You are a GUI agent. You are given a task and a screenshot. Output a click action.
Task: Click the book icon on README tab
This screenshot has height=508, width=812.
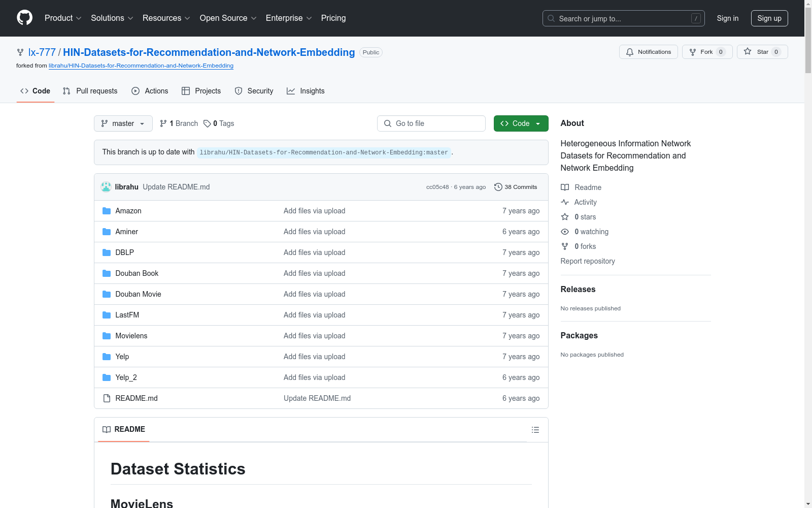[107, 429]
